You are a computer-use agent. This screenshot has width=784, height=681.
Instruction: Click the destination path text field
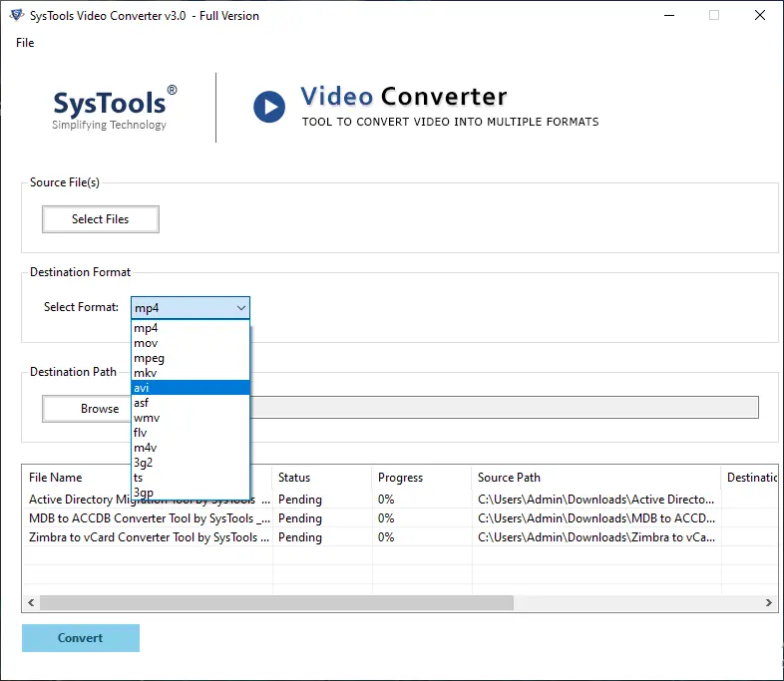504,408
